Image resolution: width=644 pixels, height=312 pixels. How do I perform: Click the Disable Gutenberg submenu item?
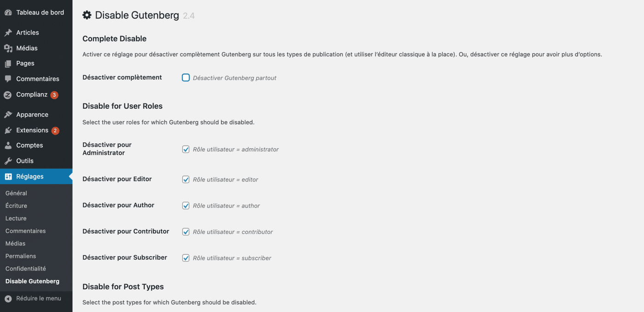coord(32,281)
